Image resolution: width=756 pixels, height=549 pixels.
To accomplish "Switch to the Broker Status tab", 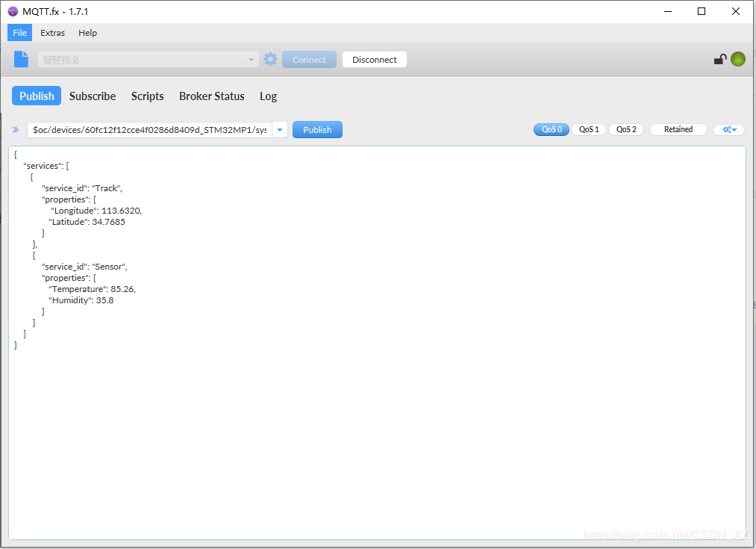I will (x=212, y=96).
